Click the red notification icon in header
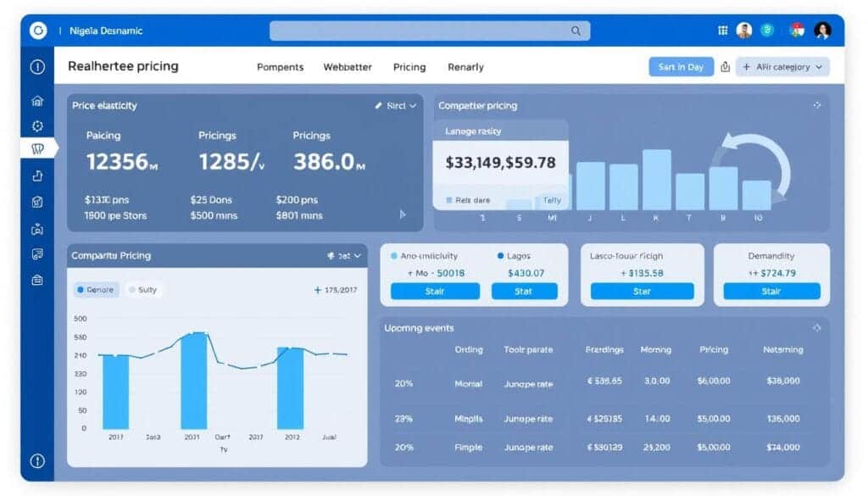This screenshot has height=496, width=868. (x=797, y=30)
